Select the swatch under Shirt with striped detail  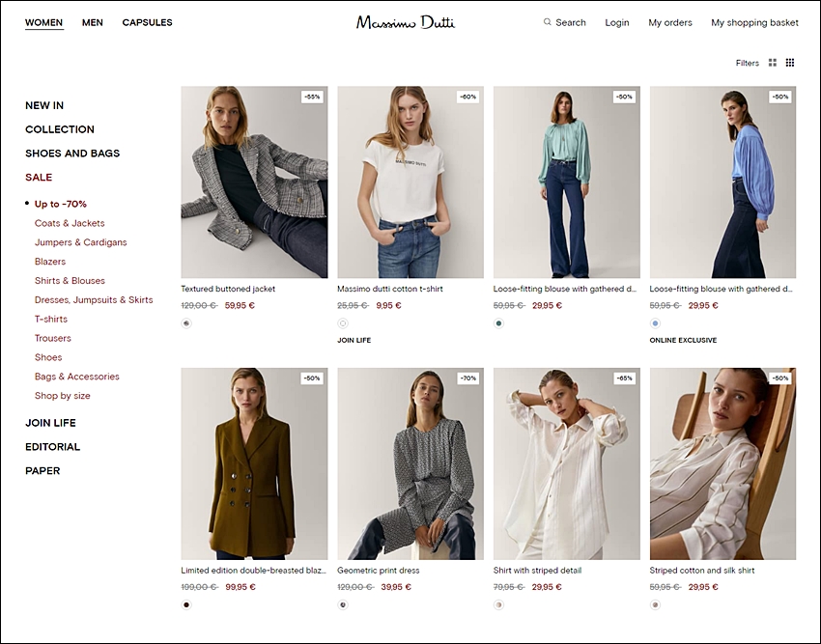(x=498, y=605)
